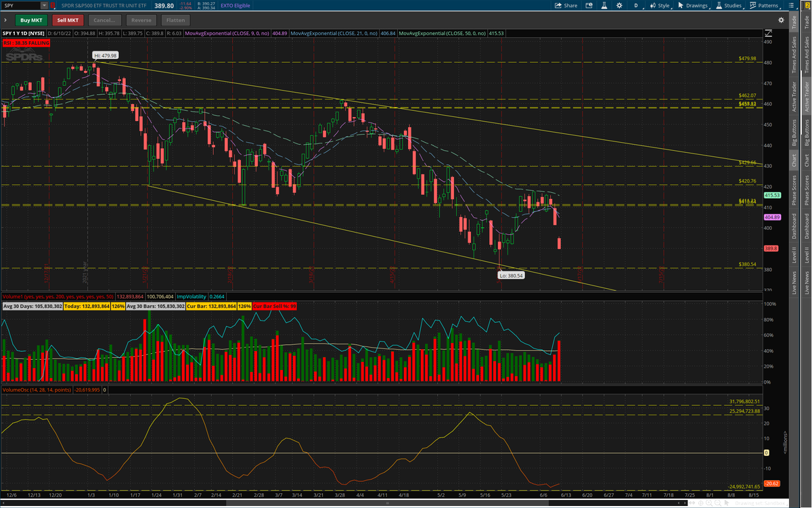Click the Volume1 study label
The width and height of the screenshot is (812, 508).
click(58, 296)
